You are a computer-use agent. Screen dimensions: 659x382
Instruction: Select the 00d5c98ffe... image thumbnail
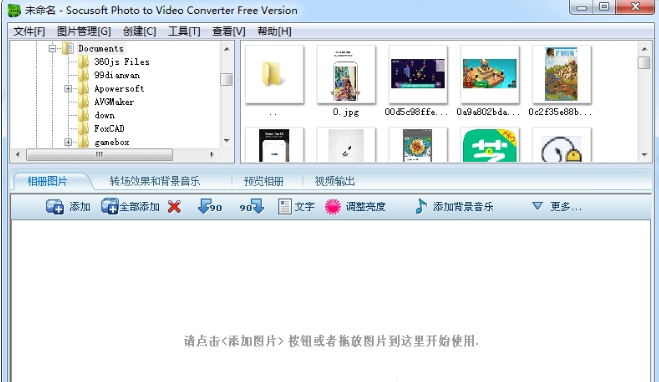point(418,74)
